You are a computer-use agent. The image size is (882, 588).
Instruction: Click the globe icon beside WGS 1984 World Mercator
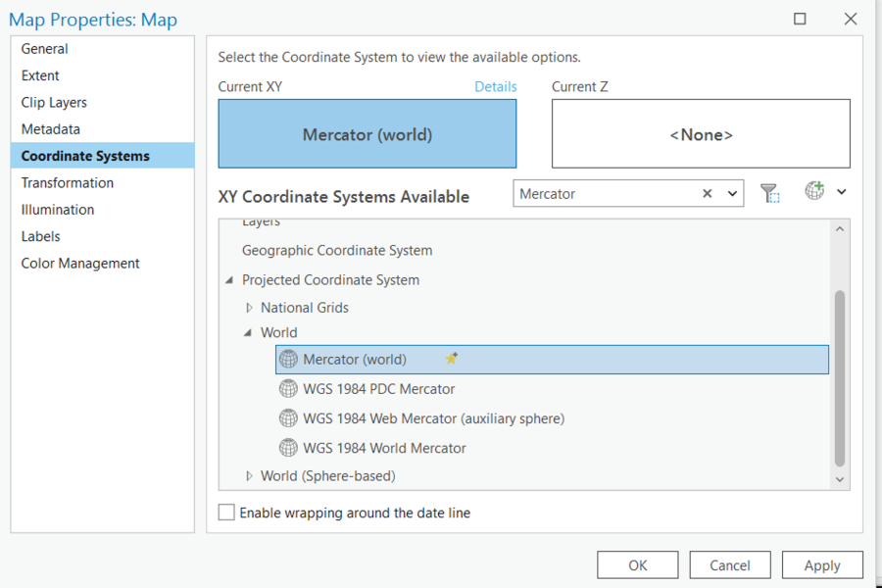[x=288, y=447]
